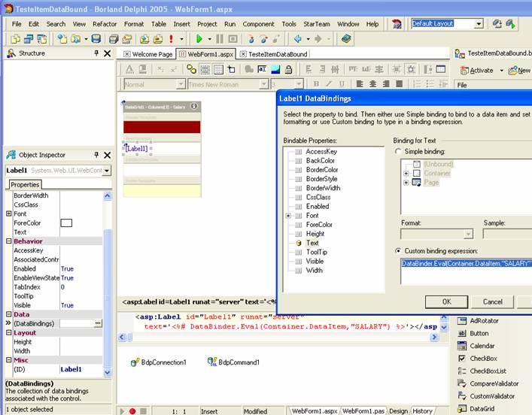Click the Pause icon in the toolbar
Screen dimensions: 532x415
[x=220, y=39]
